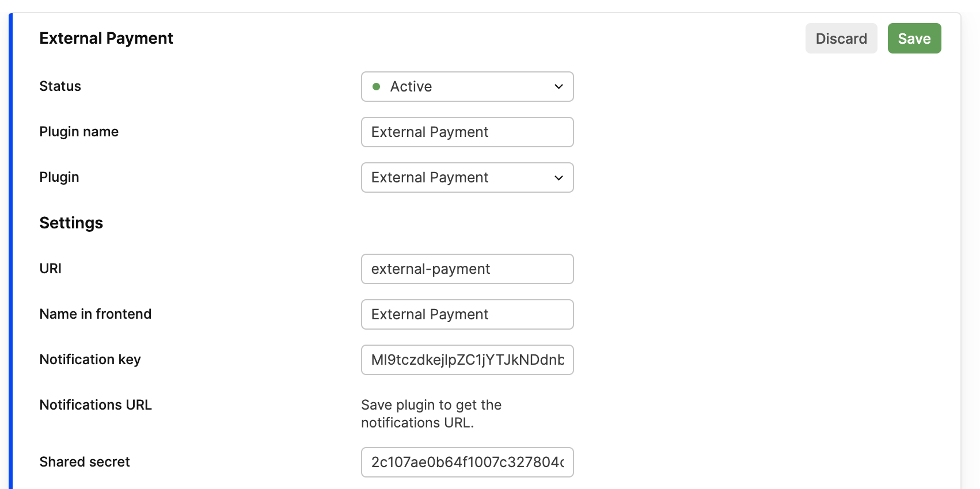
Task: Click the Notification key input box
Action: point(466,360)
